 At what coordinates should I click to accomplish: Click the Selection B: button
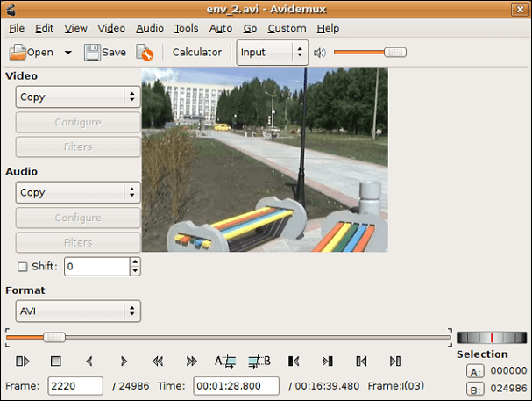click(x=475, y=389)
